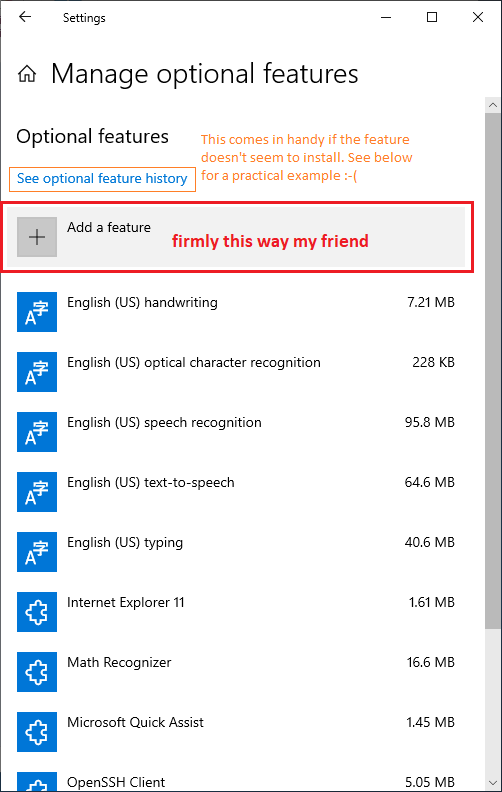
Task: Go back using the arrow in the title bar
Action: click(x=25, y=17)
